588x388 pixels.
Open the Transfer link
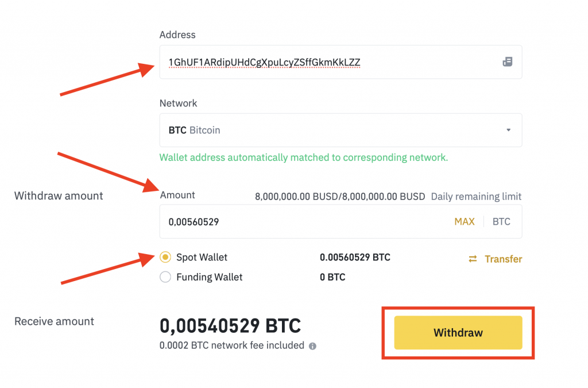pos(503,259)
